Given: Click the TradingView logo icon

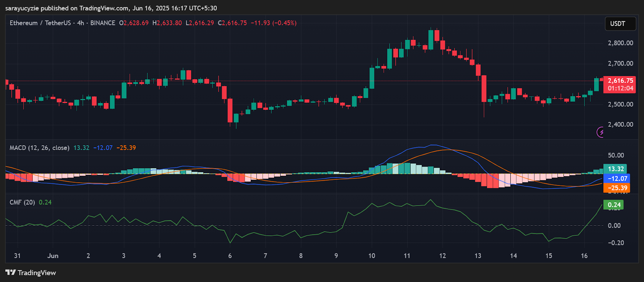Looking at the screenshot, I should (x=10, y=273).
